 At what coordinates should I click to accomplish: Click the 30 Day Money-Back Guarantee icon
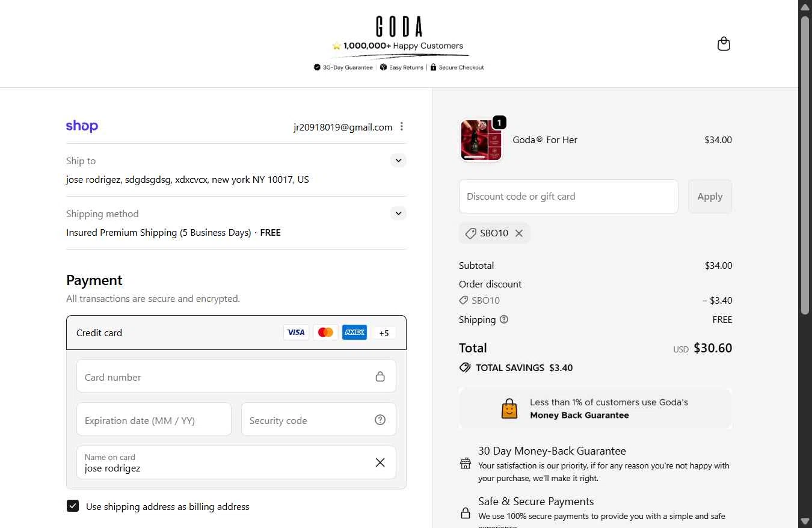[x=466, y=463]
